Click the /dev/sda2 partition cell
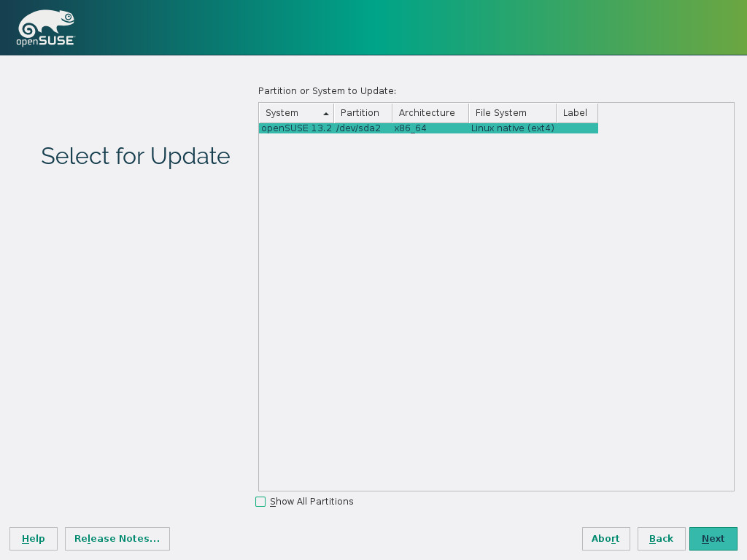Image resolution: width=747 pixels, height=560 pixels. click(x=359, y=128)
